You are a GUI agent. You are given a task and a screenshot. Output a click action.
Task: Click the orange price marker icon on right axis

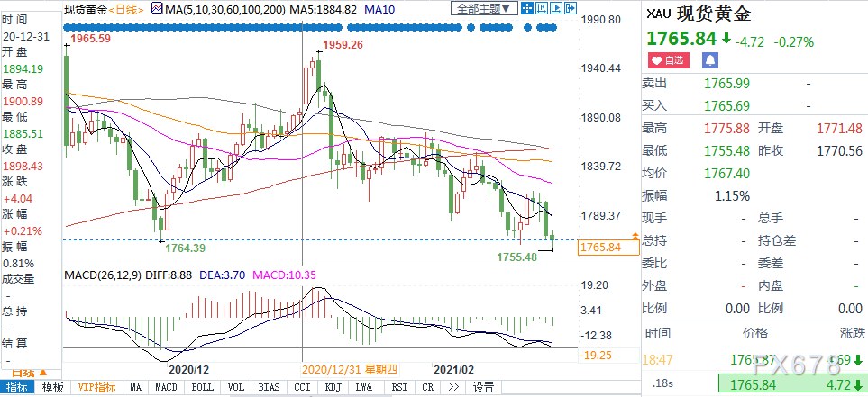(x=635, y=238)
